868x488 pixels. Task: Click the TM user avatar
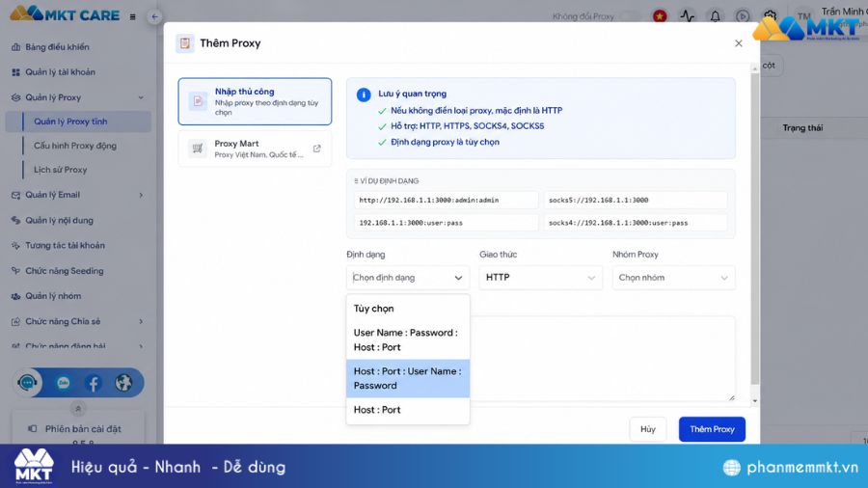pyautogui.click(x=803, y=16)
